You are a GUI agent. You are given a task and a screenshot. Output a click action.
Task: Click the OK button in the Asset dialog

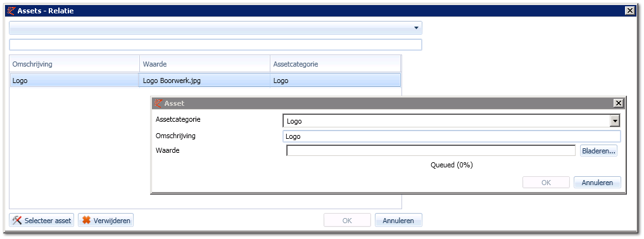[546, 182]
